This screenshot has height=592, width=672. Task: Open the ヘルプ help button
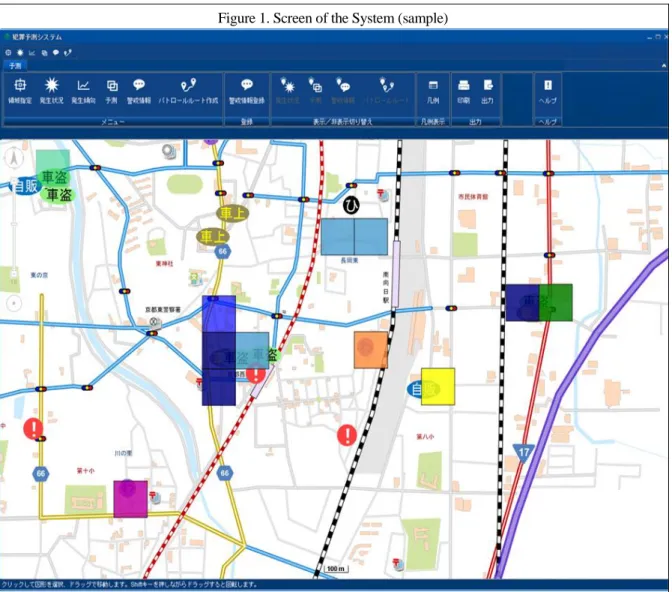coord(548,91)
